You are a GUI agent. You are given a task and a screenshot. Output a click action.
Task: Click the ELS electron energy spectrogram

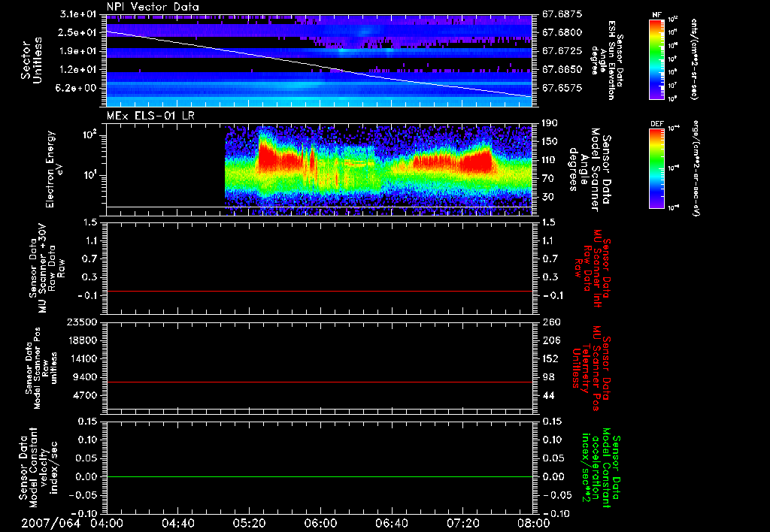pos(378,170)
